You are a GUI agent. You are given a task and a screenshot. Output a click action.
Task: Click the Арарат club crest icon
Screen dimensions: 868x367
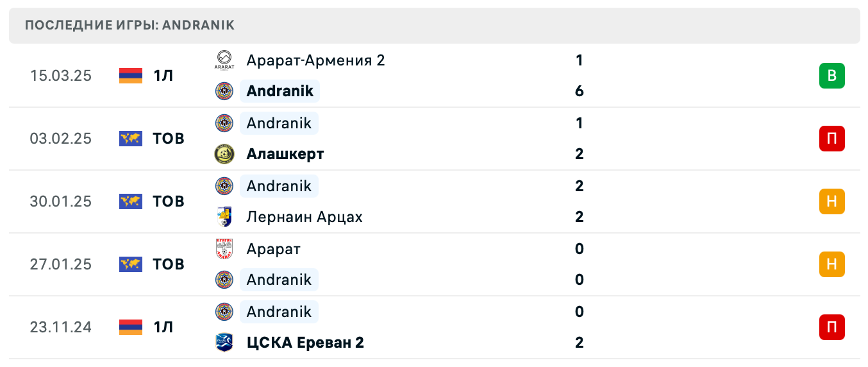point(224,249)
